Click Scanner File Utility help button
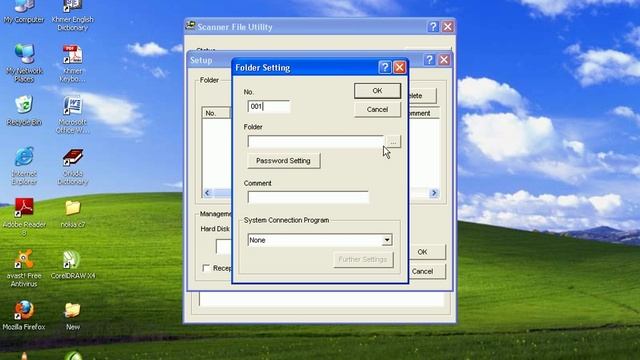 (x=433, y=27)
